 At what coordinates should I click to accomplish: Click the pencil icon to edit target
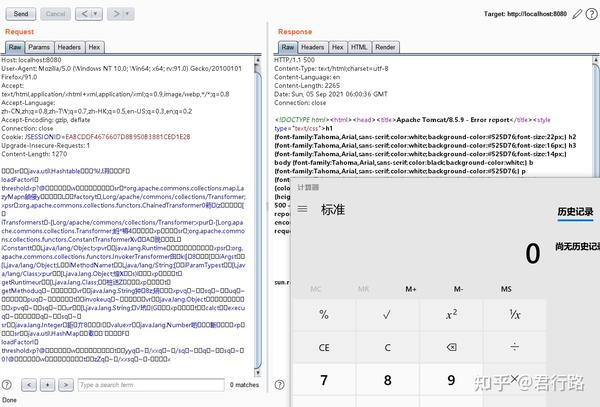(x=577, y=15)
